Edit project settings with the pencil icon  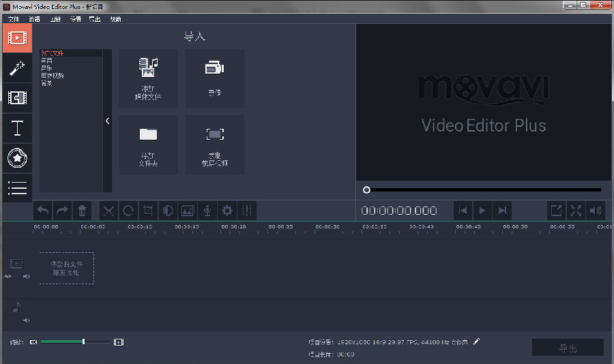[476, 342]
